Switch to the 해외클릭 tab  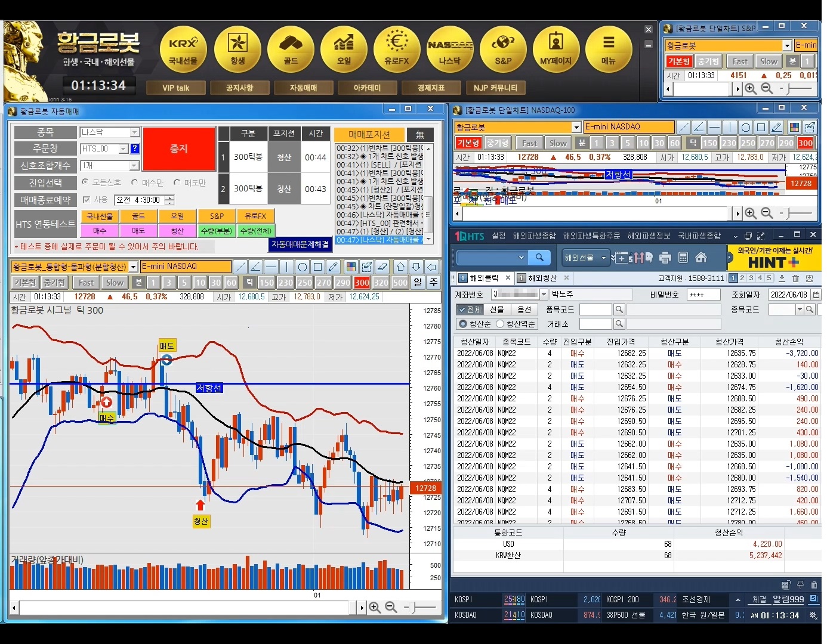484,278
